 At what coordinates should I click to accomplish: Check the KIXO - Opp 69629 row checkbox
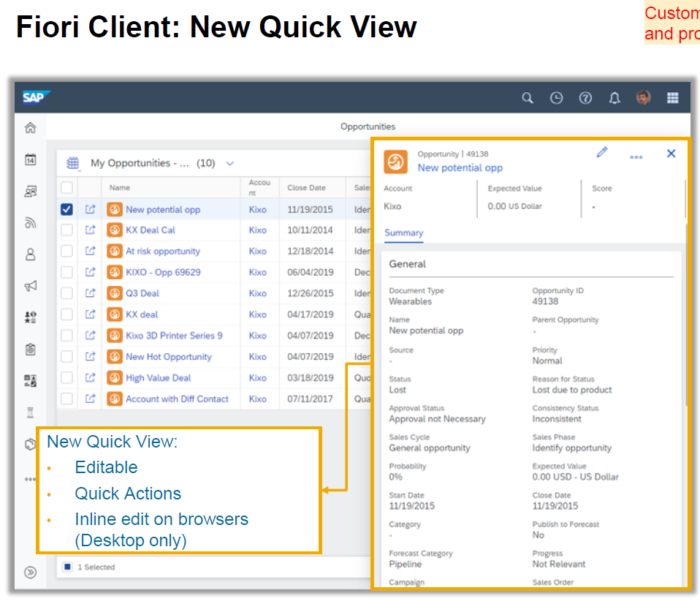point(67,272)
